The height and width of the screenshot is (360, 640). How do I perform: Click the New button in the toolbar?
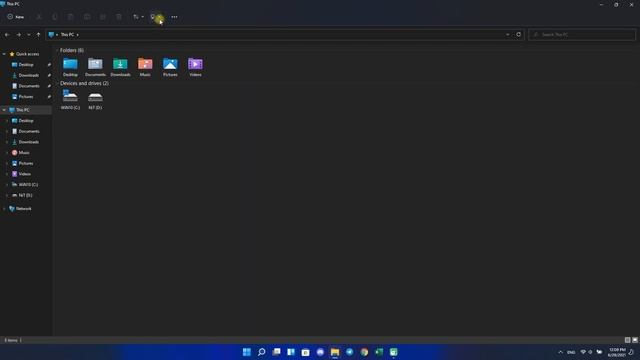[16, 17]
